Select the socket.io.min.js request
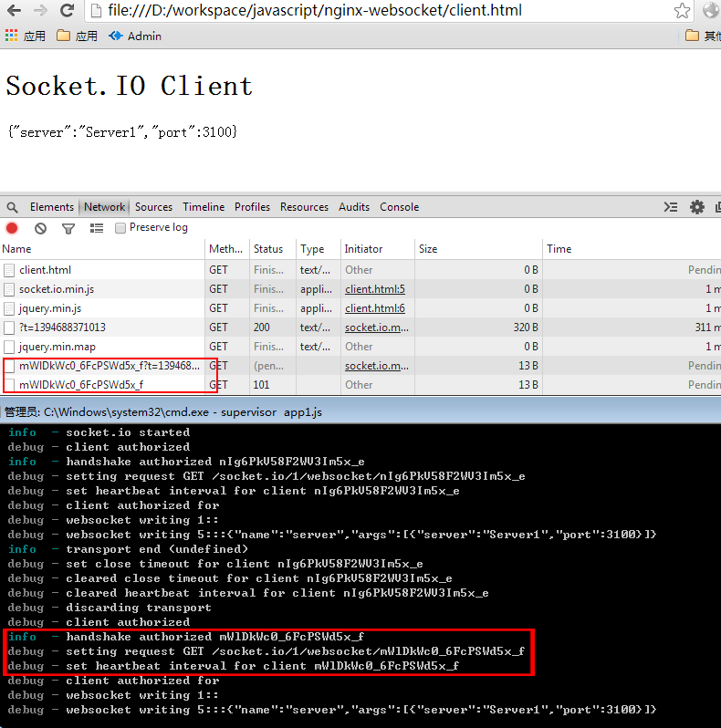Image resolution: width=721 pixels, height=728 pixels. click(x=360, y=289)
